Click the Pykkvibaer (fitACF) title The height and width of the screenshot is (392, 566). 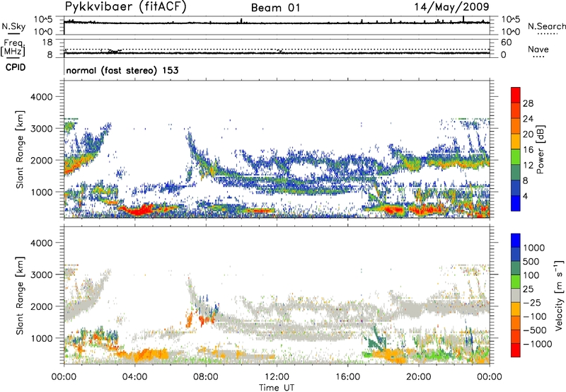(x=126, y=7)
